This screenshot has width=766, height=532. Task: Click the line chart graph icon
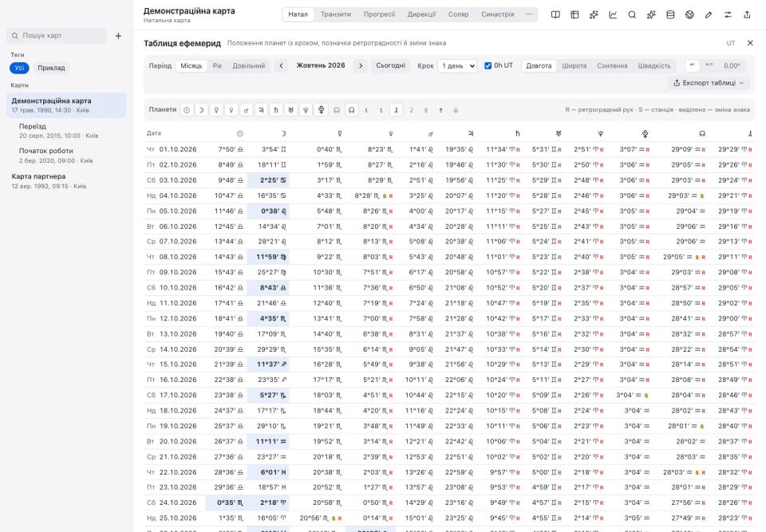[613, 14]
